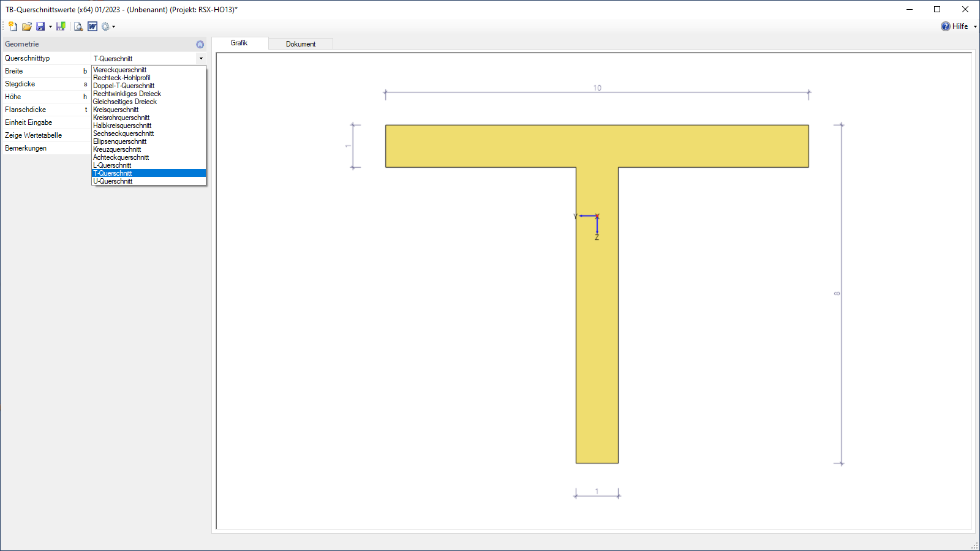This screenshot has height=551, width=980.
Task: Switch to the Dokument tab
Action: coord(301,44)
